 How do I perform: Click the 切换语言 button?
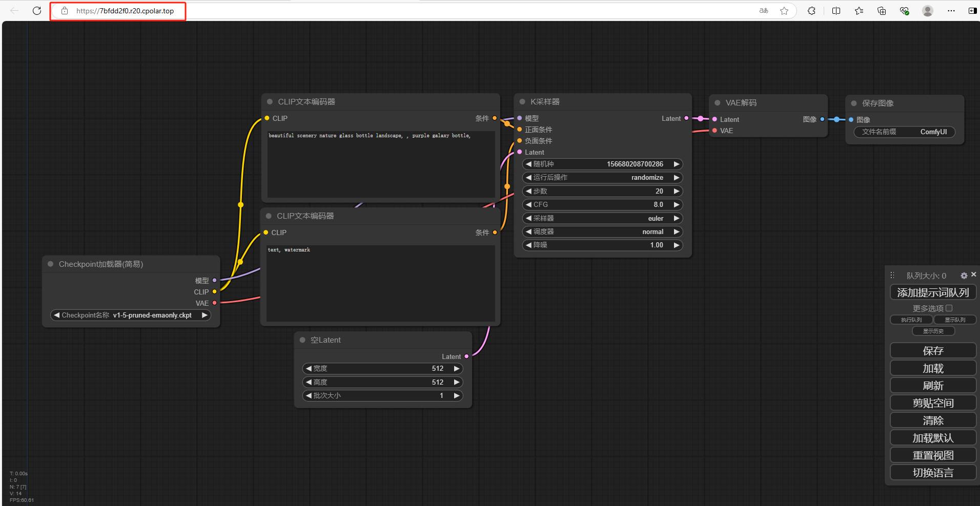click(933, 473)
